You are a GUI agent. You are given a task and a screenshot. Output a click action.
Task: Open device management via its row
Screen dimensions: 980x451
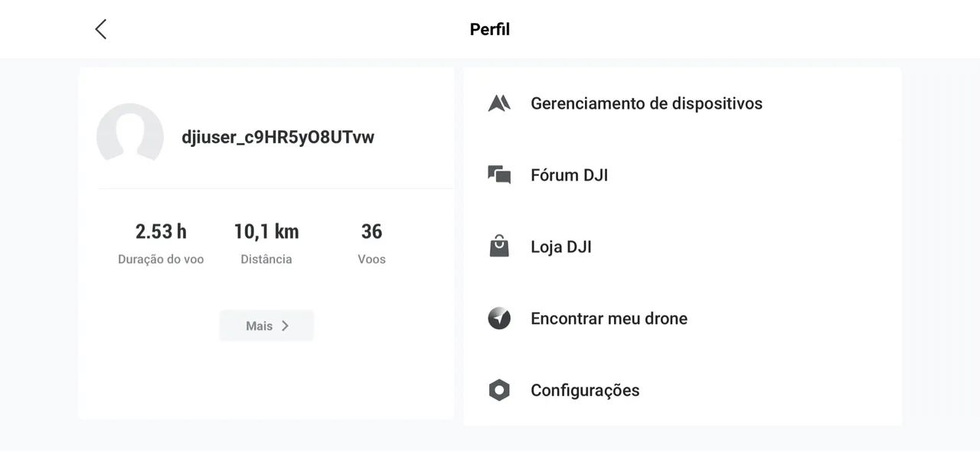pyautogui.click(x=645, y=103)
